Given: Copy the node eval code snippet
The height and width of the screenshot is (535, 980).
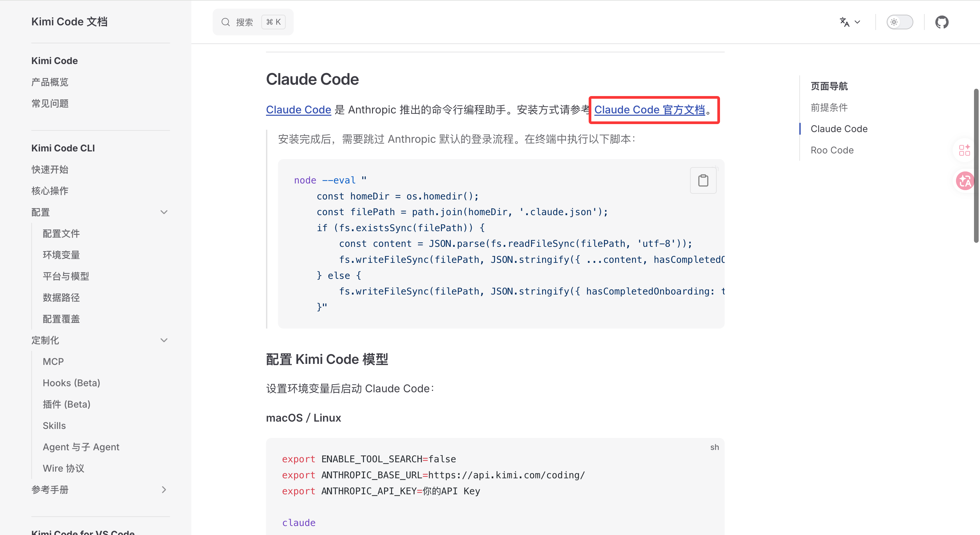Looking at the screenshot, I should 703,180.
